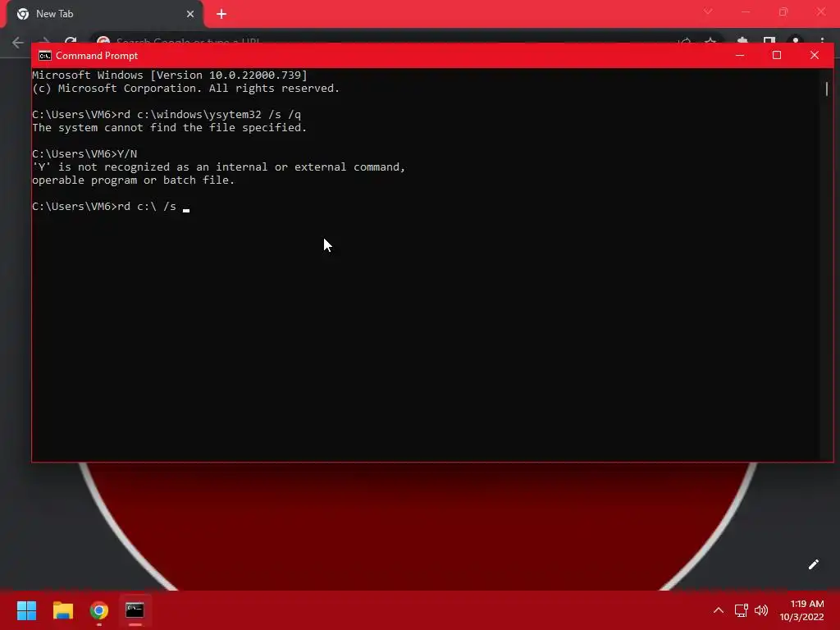Show hidden system tray icons
Screen dimensions: 840x630
[x=719, y=610]
